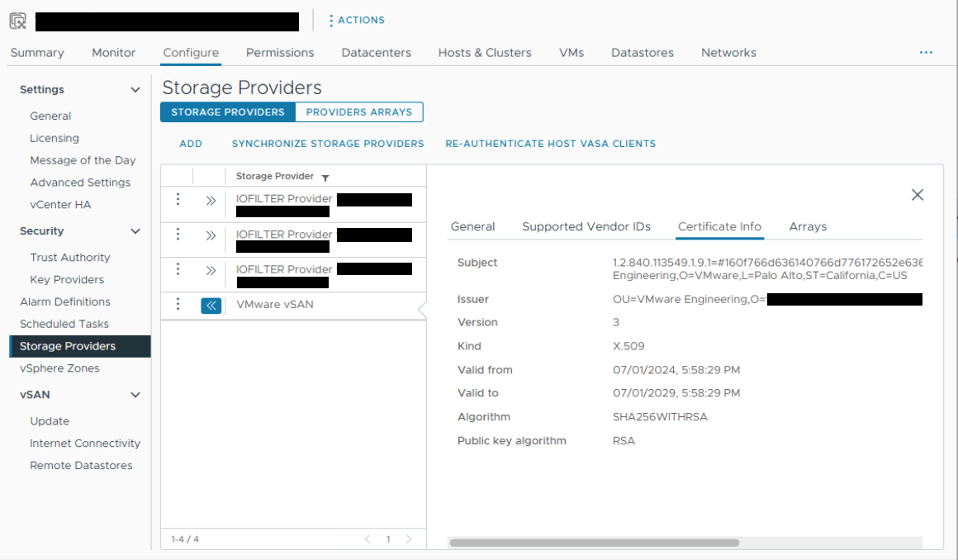Switch to the Supported Vendor IDs tab

coord(586,226)
